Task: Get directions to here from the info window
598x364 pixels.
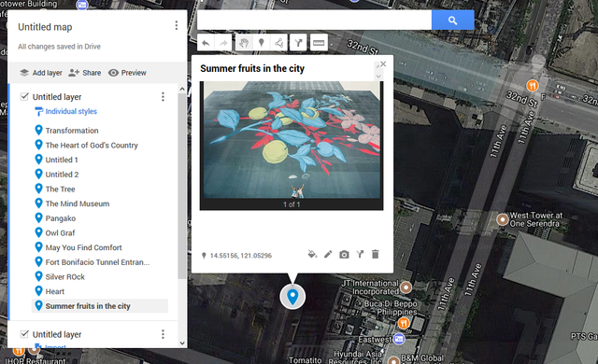Action: pyautogui.click(x=360, y=255)
